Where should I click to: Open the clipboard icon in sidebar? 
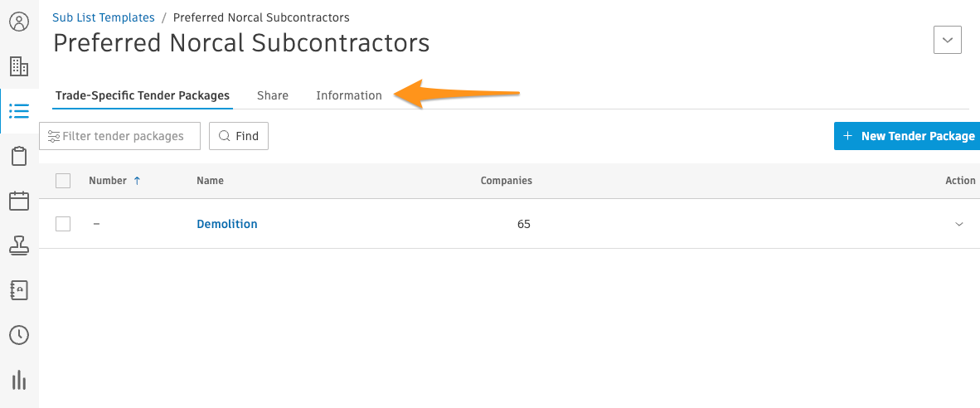point(19,156)
